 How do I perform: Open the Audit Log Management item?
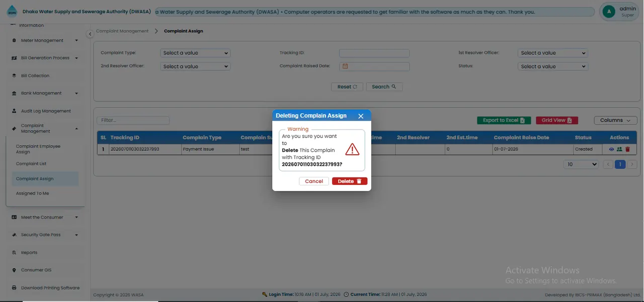click(x=46, y=111)
